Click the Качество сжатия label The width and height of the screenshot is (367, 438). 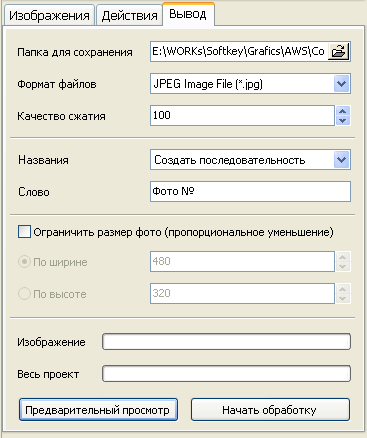click(x=61, y=116)
